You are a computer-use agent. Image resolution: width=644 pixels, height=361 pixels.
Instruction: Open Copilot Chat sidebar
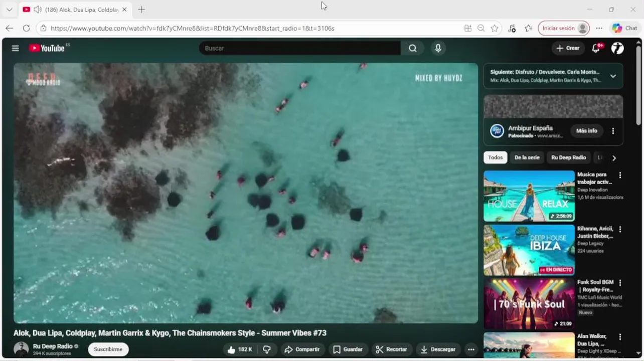(624, 28)
